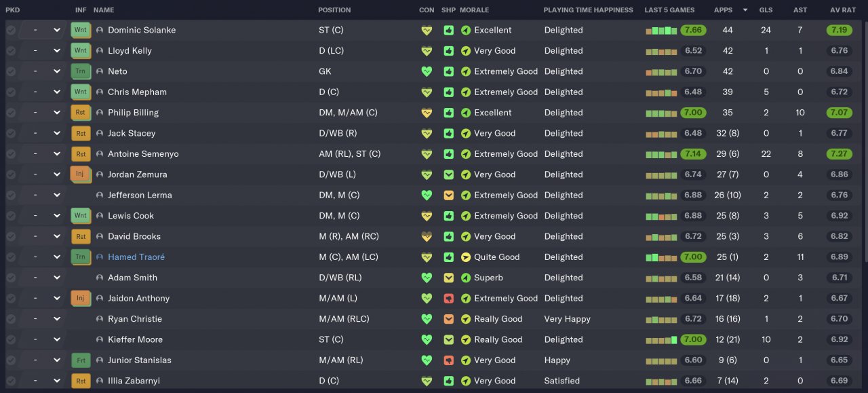Image resolution: width=868 pixels, height=393 pixels.
Task: Click Hamed Traoré's yellow morale arrow icon
Action: (x=465, y=257)
